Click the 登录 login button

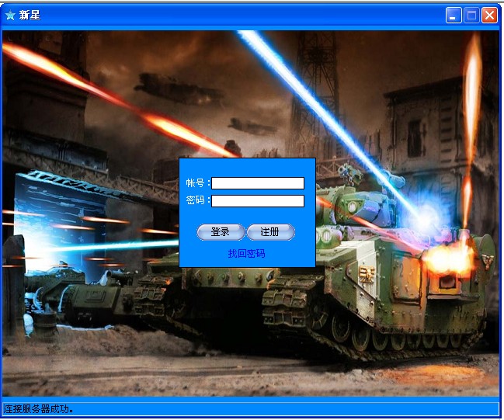point(221,232)
